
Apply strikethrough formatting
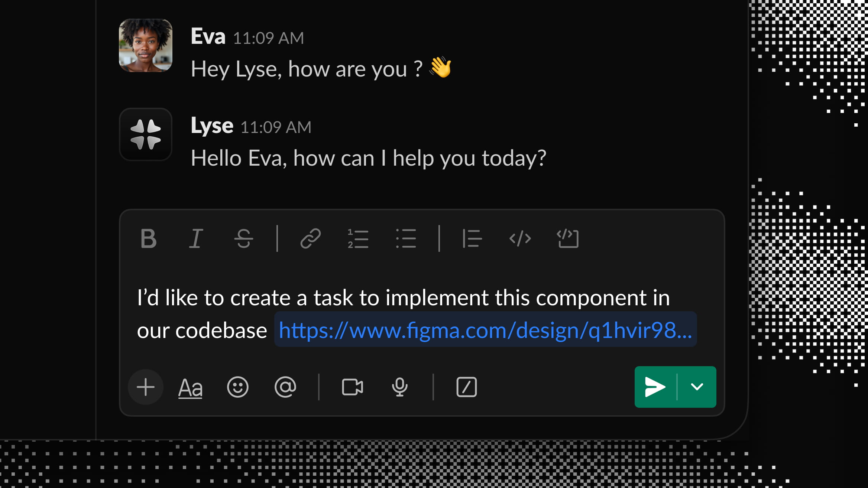(x=244, y=239)
